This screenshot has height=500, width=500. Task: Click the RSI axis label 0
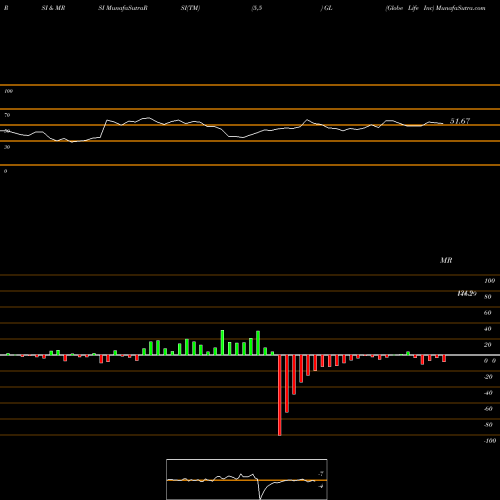coord(5,171)
